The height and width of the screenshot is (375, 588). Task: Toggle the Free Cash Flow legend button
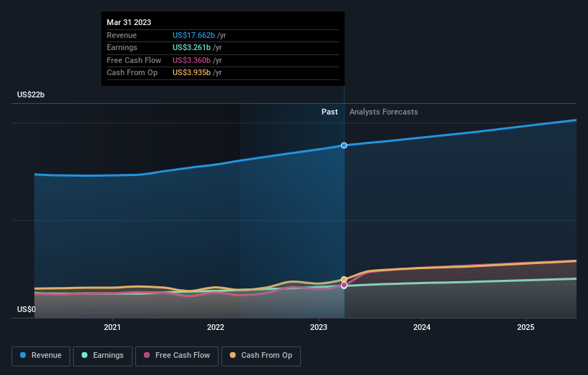[x=177, y=356]
